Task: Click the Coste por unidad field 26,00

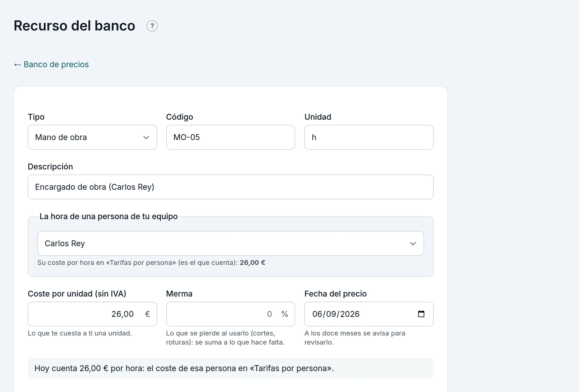Action: (92, 314)
